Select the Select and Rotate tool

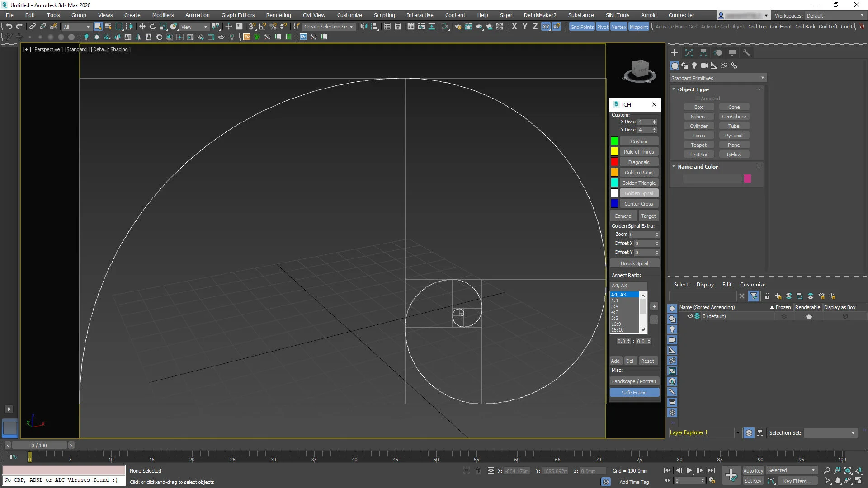[x=152, y=26]
